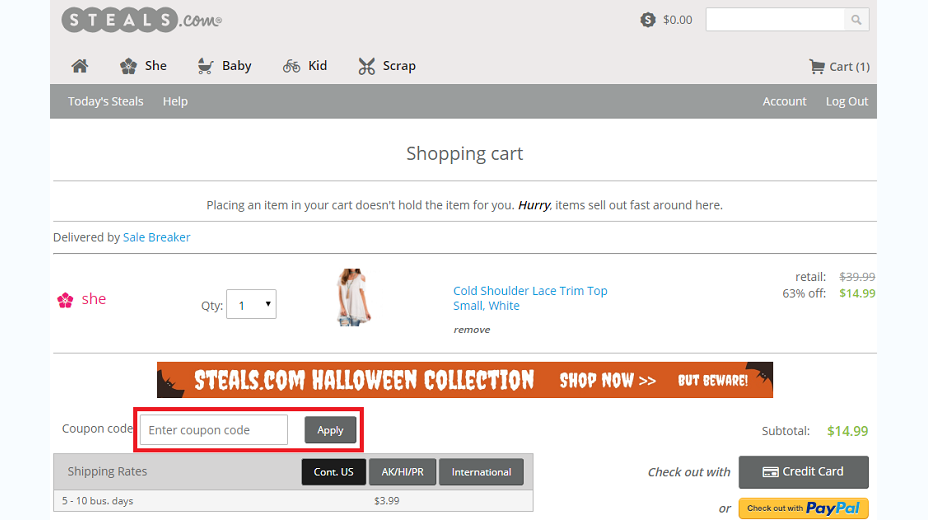This screenshot has width=928, height=520.
Task: Check out with Credit Card
Action: click(x=804, y=472)
